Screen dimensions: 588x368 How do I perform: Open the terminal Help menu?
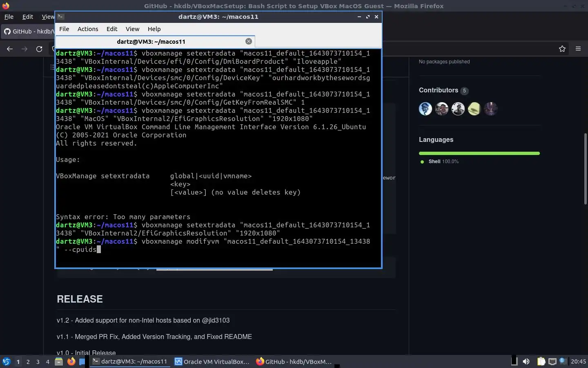coord(154,29)
